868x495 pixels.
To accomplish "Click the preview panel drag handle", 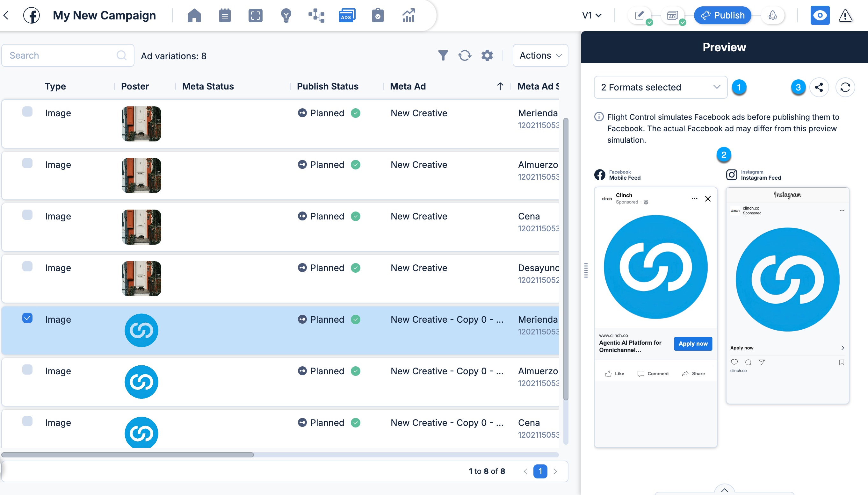I will (x=586, y=270).
